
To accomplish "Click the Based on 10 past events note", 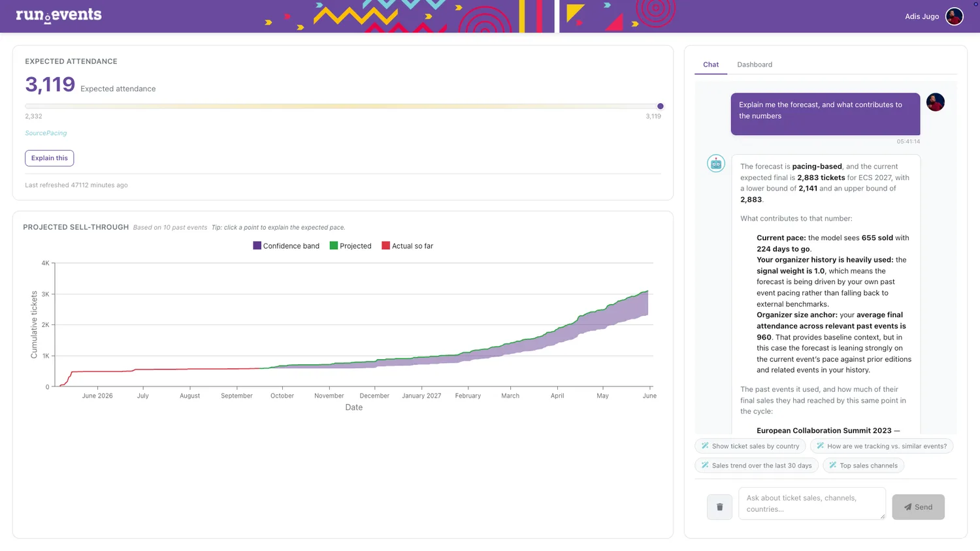I will tap(170, 228).
